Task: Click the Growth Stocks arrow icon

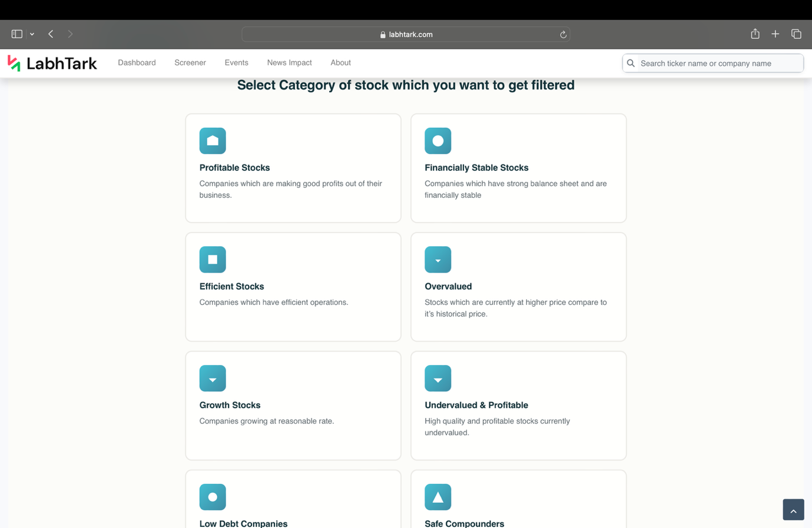Action: 213,378
